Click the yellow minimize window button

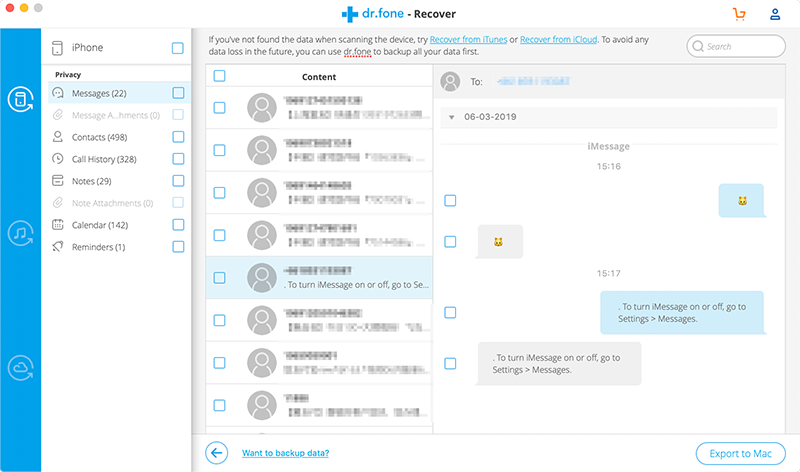tap(23, 8)
